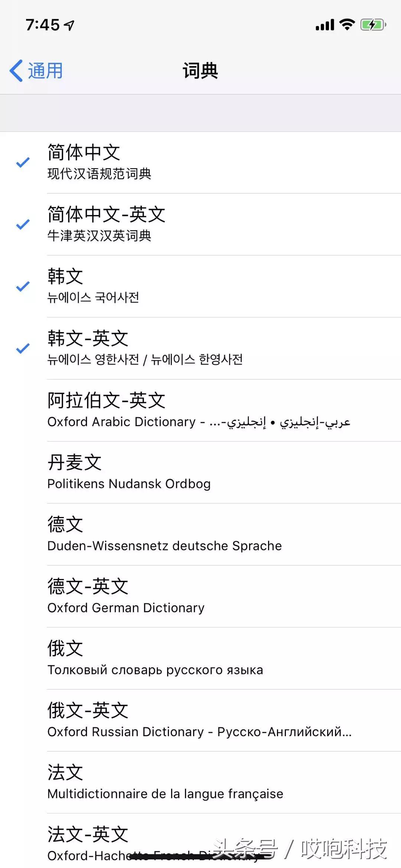
Task: Uncheck the 韩文 dictionary checkmark
Action: click(x=23, y=286)
